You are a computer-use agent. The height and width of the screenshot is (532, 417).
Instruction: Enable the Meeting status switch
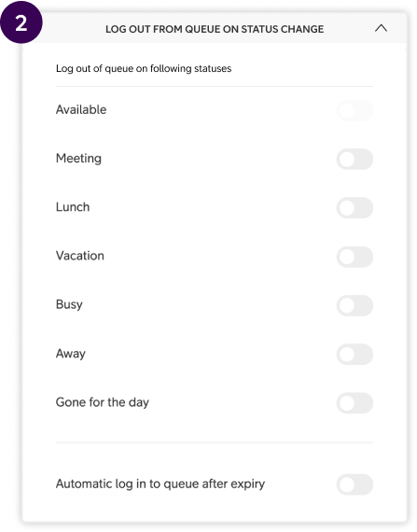354,159
